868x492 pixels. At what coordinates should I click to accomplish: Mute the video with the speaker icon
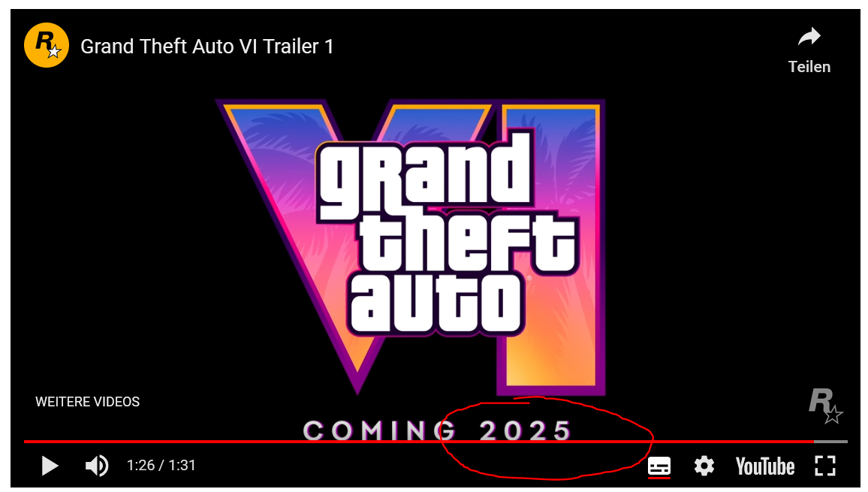tap(96, 466)
